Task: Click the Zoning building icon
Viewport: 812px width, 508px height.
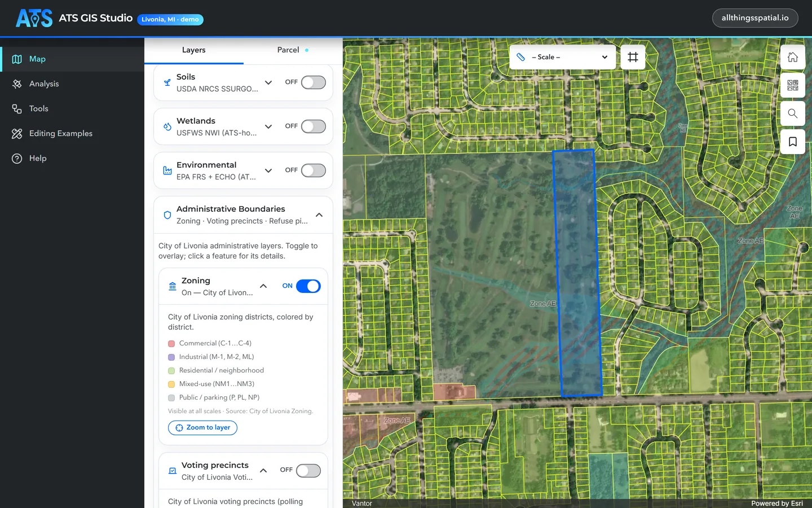Action: tap(173, 286)
